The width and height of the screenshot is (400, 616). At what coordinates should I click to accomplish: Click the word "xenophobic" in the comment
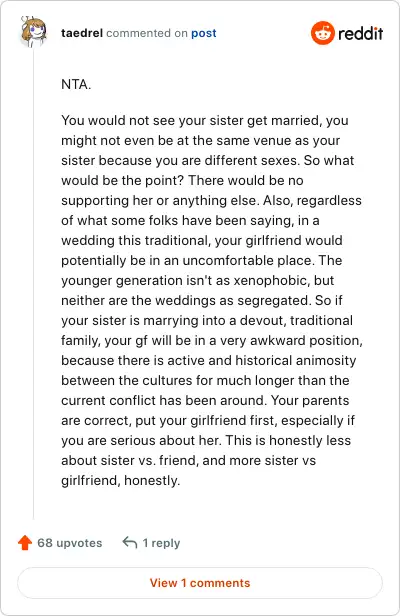coord(270,280)
